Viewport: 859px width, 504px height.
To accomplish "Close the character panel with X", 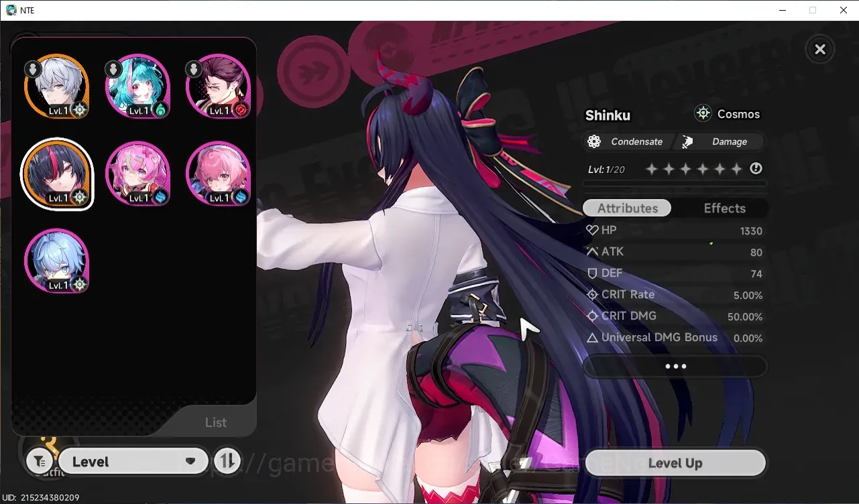I will pyautogui.click(x=819, y=49).
